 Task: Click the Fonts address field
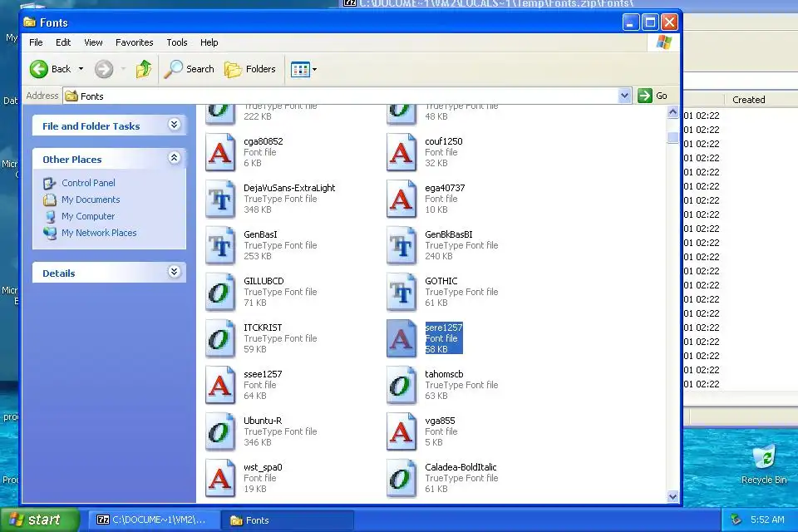pyautogui.click(x=341, y=96)
